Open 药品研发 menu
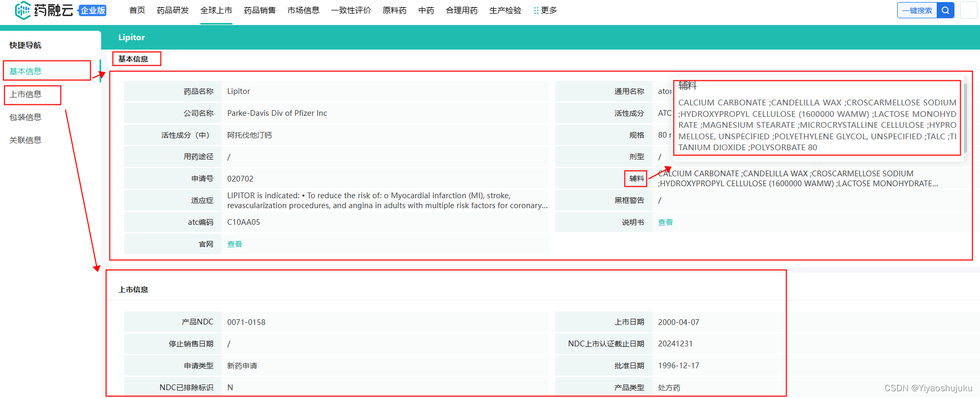 tap(173, 10)
